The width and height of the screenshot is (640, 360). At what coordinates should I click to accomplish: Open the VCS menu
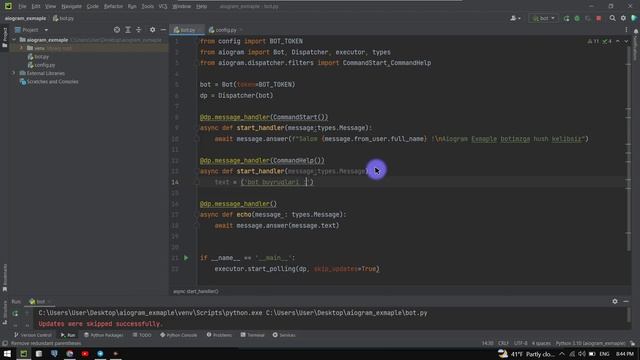click(x=163, y=7)
